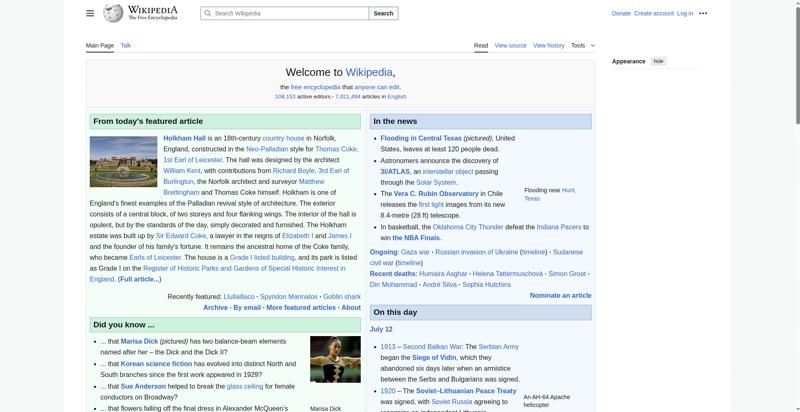This screenshot has height=412, width=800.
Task: Click 'Nominate an article' link
Action: coord(560,295)
